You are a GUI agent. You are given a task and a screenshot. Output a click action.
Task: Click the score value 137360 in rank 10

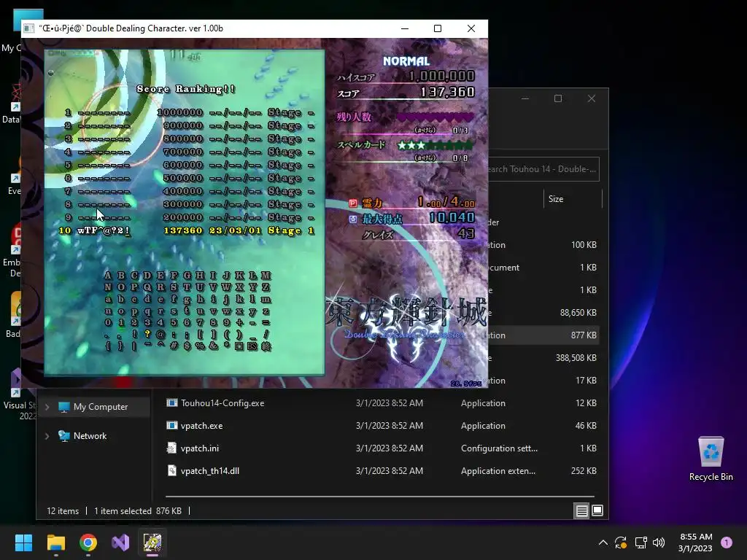tap(183, 230)
